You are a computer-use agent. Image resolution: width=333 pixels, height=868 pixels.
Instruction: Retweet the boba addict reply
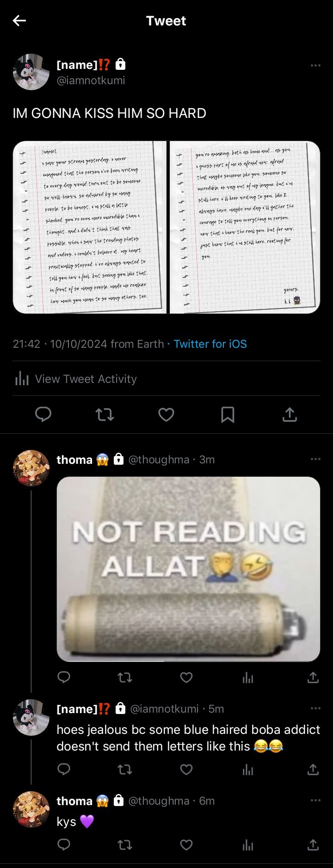coord(125,770)
